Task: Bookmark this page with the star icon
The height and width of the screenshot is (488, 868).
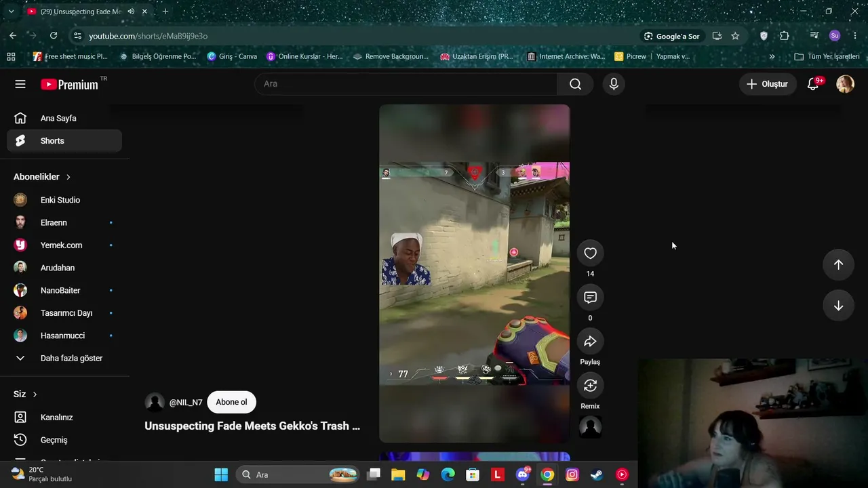Action: tap(735, 36)
